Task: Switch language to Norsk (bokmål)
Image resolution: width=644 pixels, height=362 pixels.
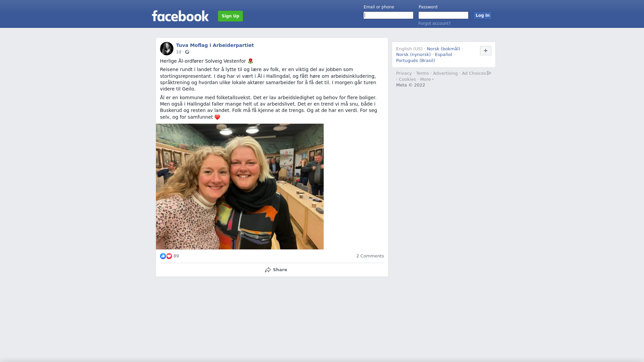Action: point(443,49)
